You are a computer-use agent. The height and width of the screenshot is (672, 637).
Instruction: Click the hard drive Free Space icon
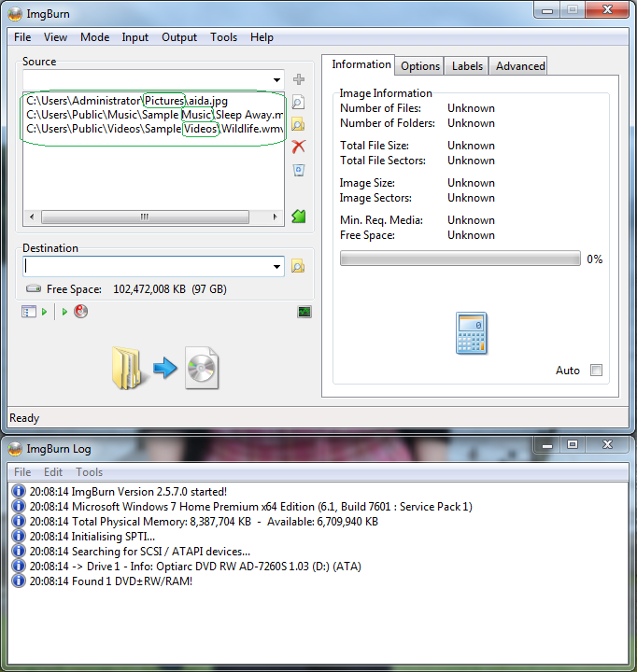[x=34, y=288]
